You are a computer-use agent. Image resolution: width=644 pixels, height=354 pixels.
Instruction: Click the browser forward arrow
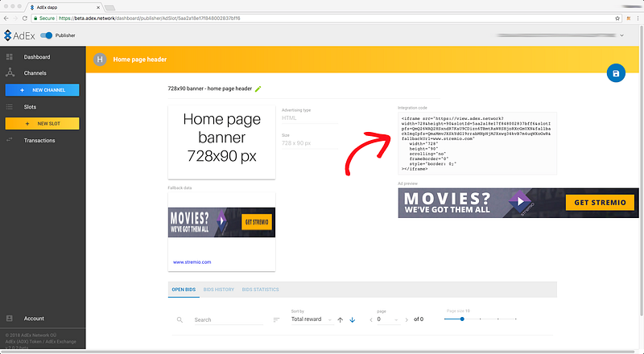click(x=15, y=19)
